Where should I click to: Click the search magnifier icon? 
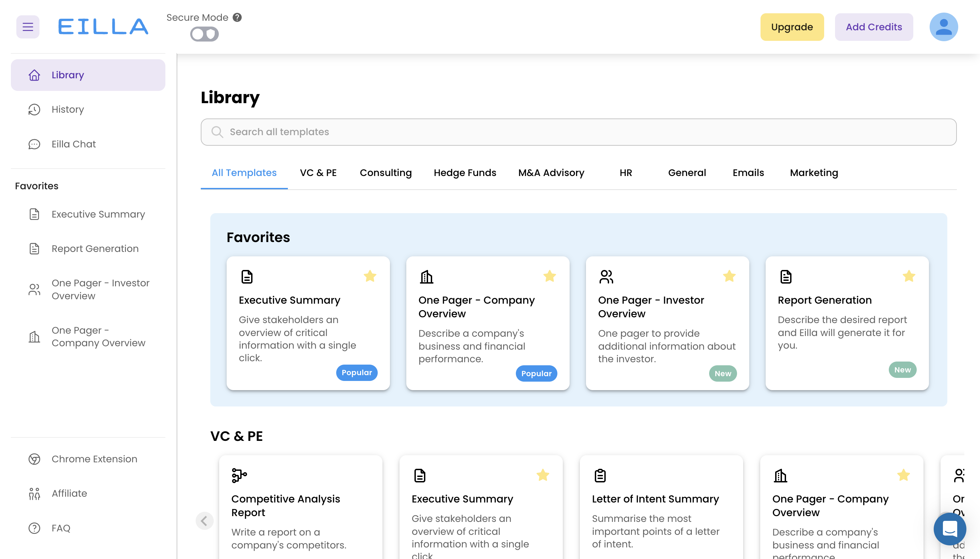(x=217, y=132)
